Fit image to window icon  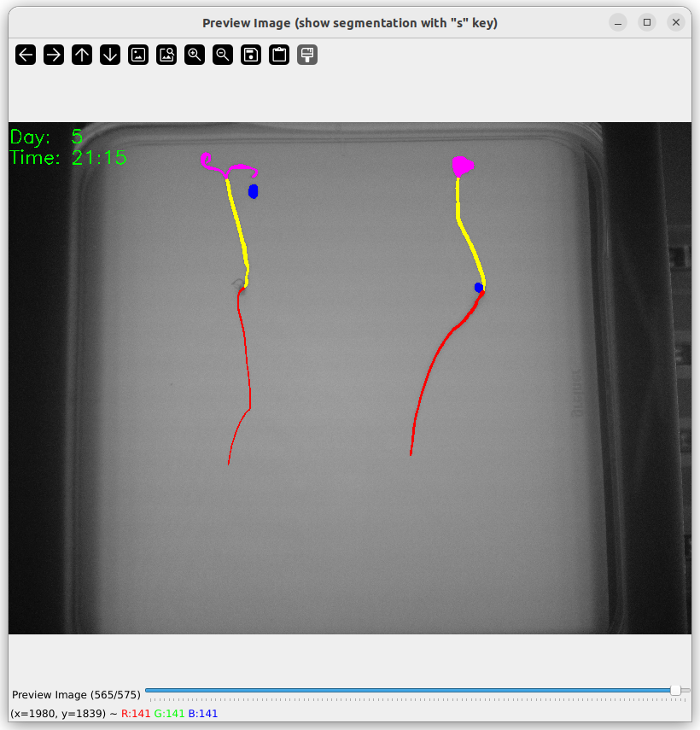point(166,55)
